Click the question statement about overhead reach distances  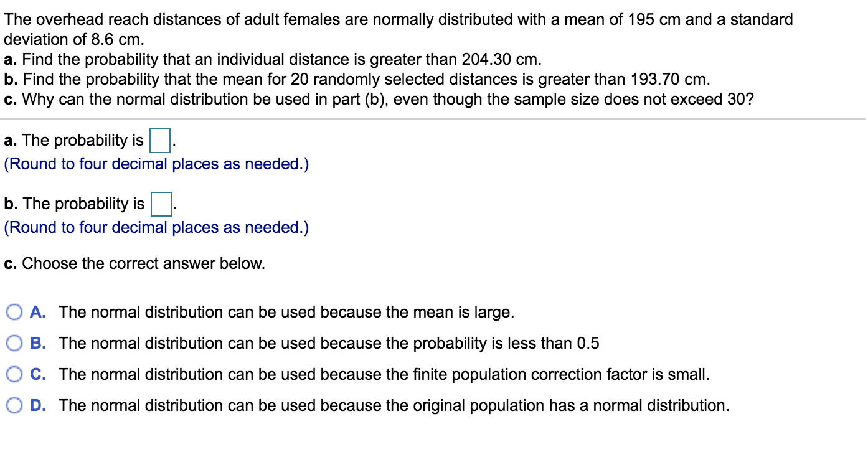click(399, 19)
